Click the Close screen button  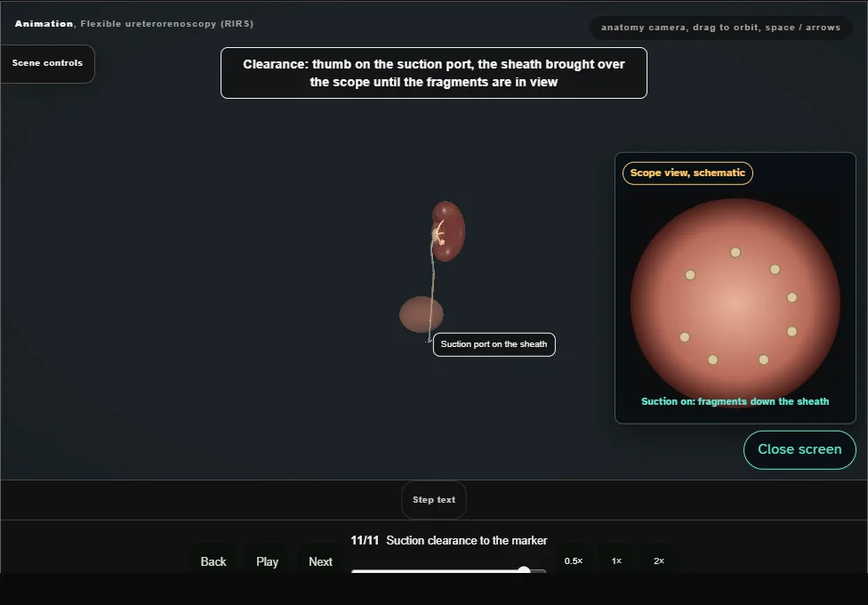click(800, 449)
